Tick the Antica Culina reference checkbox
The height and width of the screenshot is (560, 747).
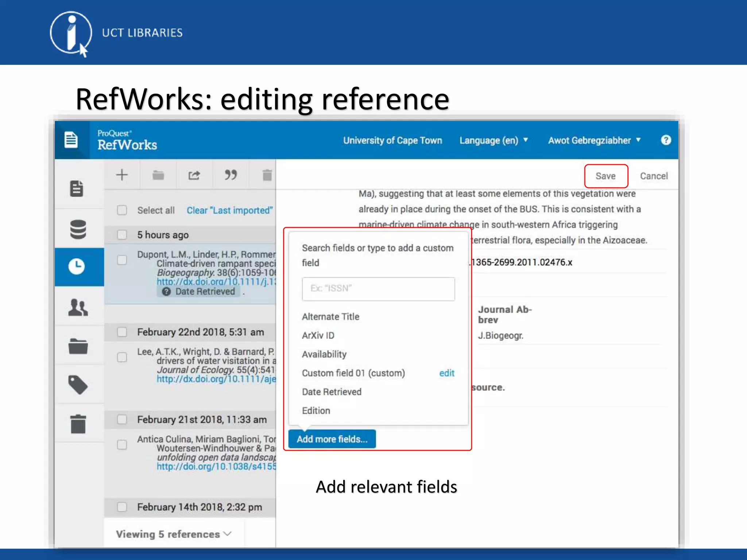[x=122, y=444]
